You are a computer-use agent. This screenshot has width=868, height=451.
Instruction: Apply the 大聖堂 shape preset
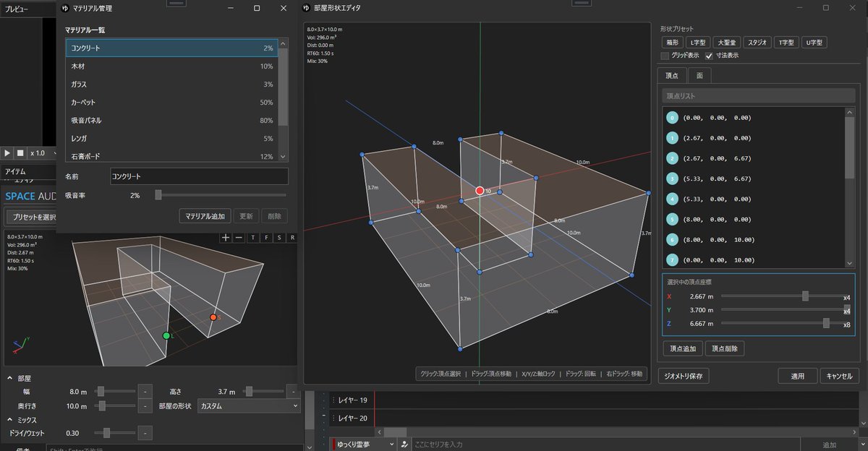point(728,43)
